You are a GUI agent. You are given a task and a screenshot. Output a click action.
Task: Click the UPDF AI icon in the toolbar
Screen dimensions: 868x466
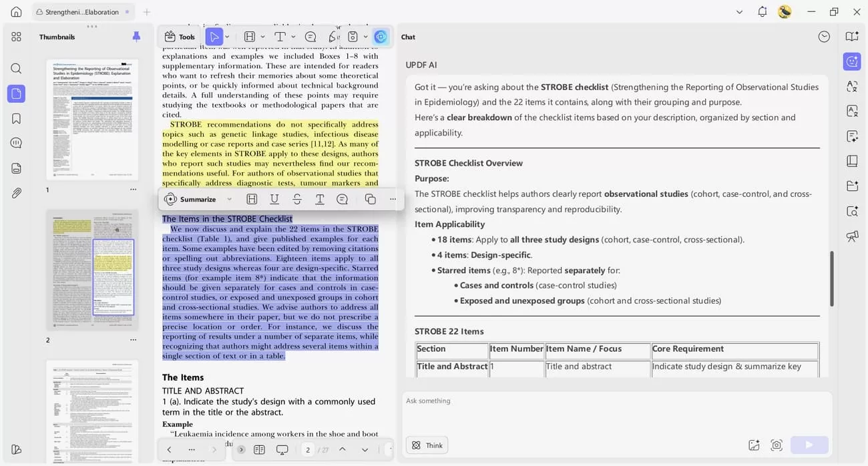pyautogui.click(x=381, y=36)
